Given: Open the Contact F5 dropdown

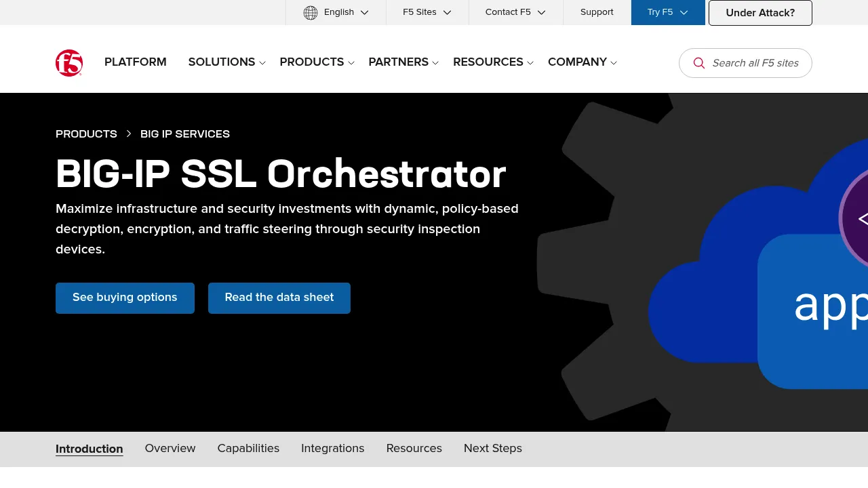Looking at the screenshot, I should pyautogui.click(x=515, y=12).
